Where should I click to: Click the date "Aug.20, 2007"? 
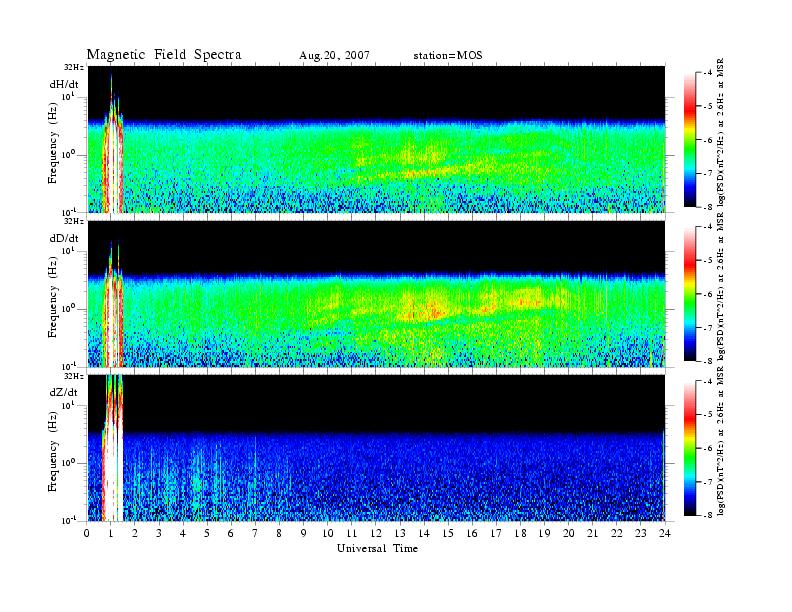coord(334,56)
